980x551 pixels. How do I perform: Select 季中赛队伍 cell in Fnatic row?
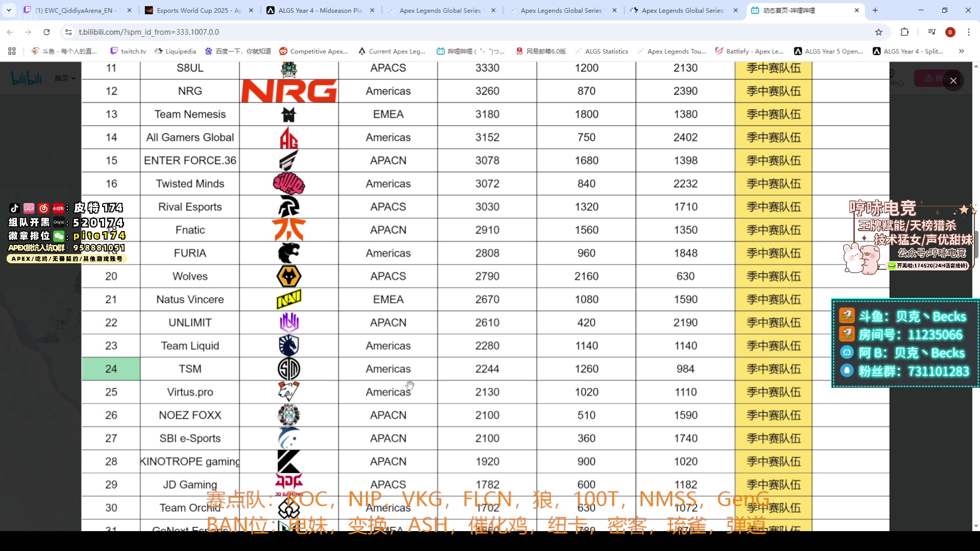pos(774,230)
